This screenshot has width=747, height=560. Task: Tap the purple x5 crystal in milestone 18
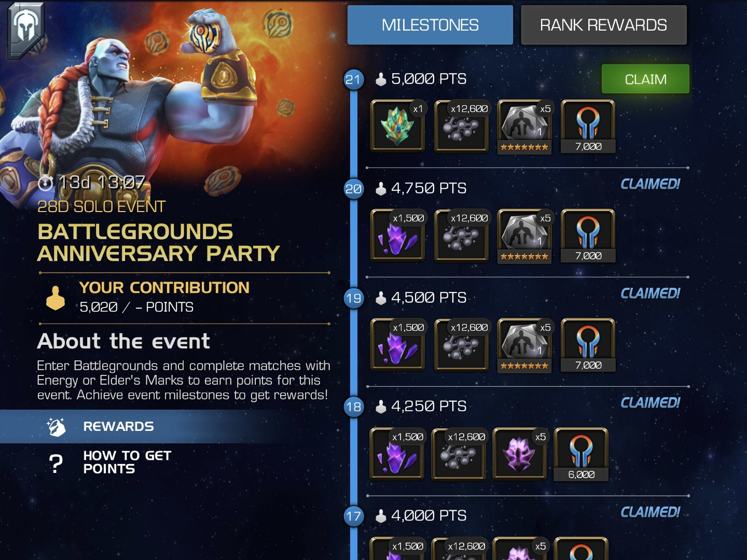point(520,454)
